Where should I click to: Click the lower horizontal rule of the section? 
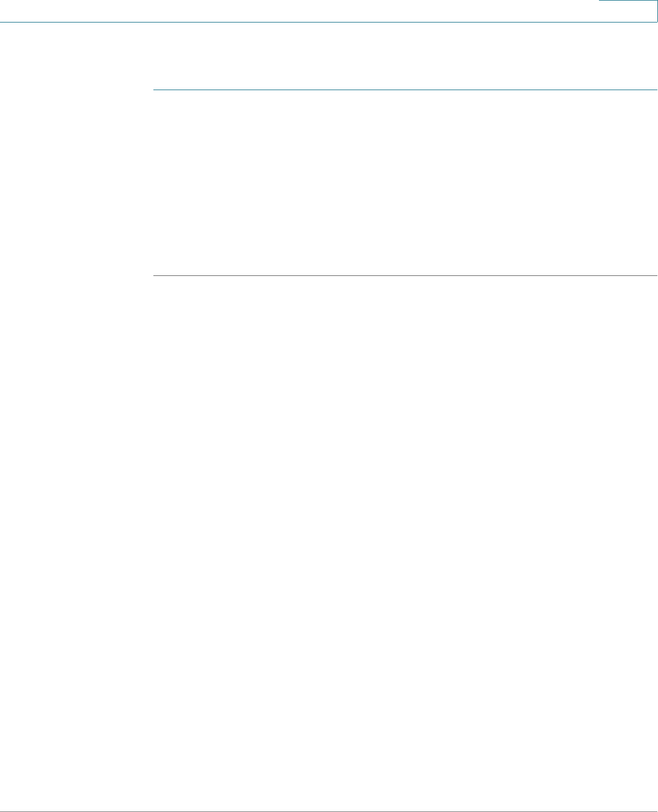pyautogui.click(x=405, y=276)
